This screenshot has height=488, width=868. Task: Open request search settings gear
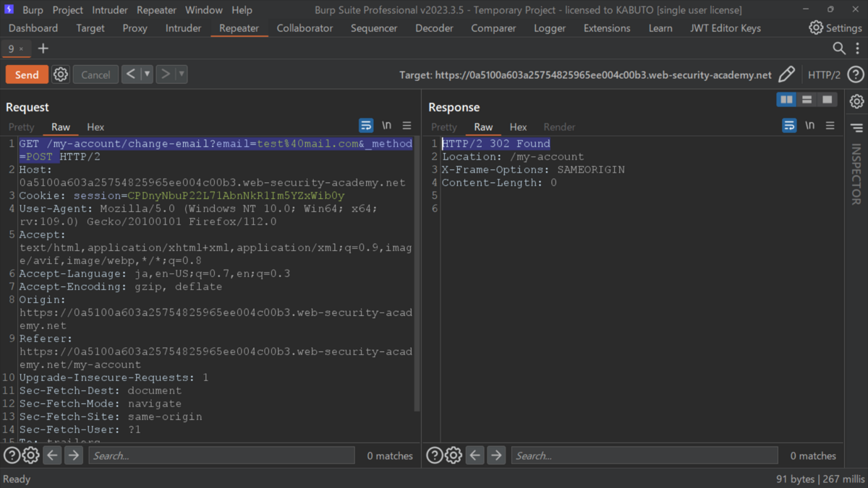(30, 455)
